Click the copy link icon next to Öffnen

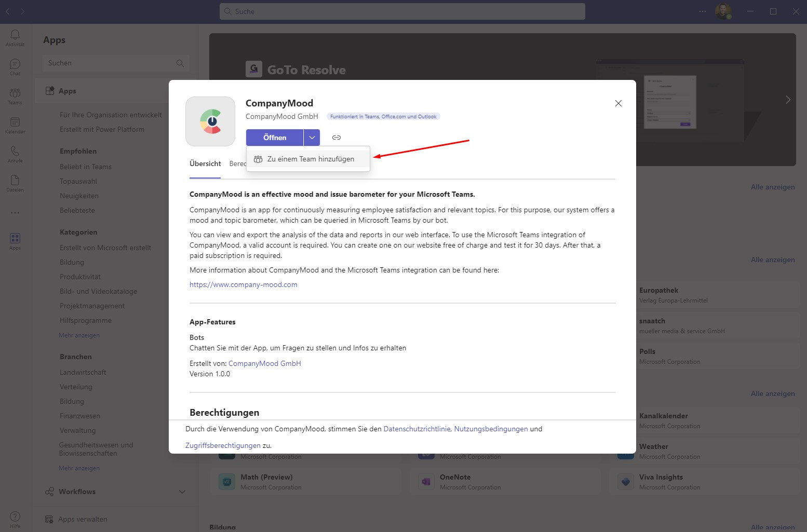point(337,138)
